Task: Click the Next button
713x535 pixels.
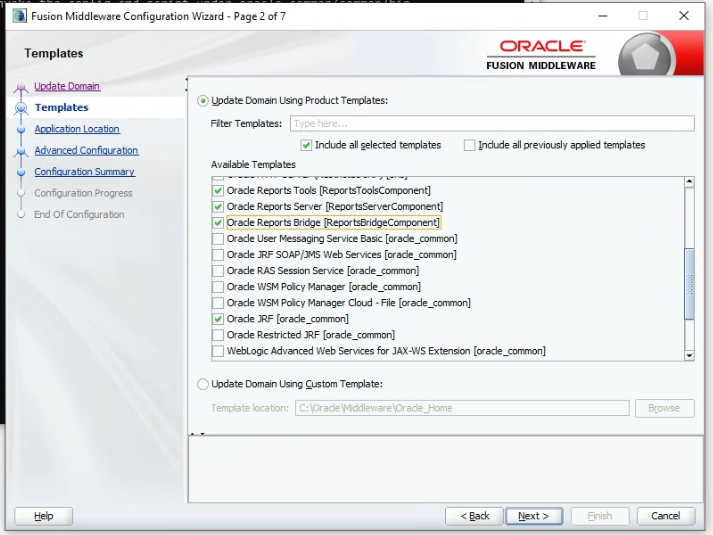Action: click(x=534, y=516)
